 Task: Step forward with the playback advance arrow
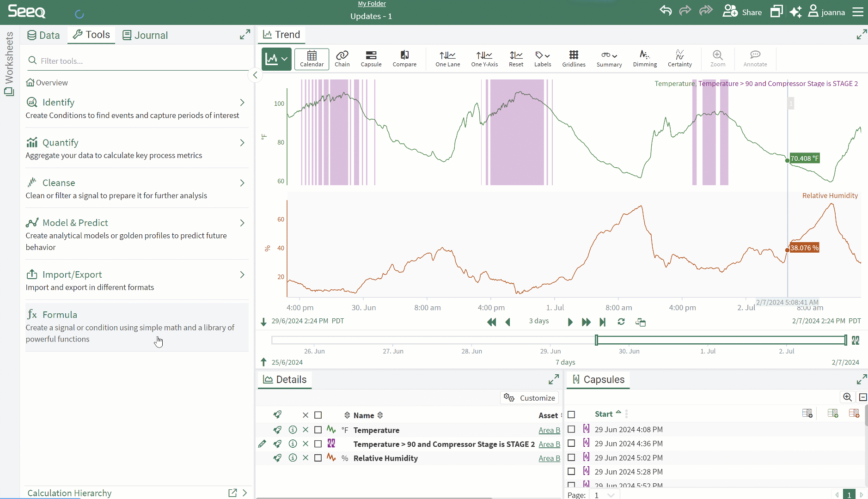570,322
